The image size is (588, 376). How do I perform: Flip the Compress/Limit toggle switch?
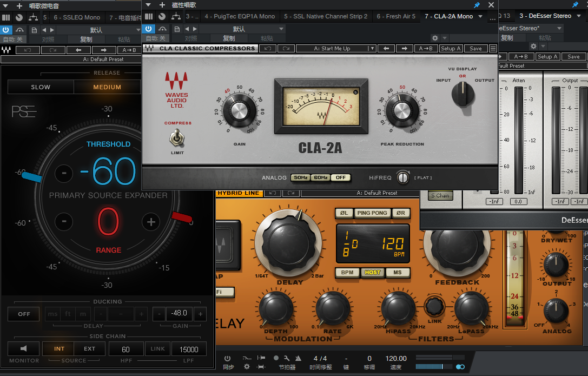pos(177,138)
